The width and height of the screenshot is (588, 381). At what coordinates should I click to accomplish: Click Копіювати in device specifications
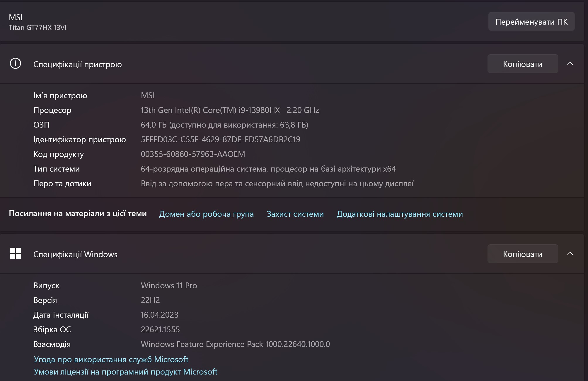point(522,64)
